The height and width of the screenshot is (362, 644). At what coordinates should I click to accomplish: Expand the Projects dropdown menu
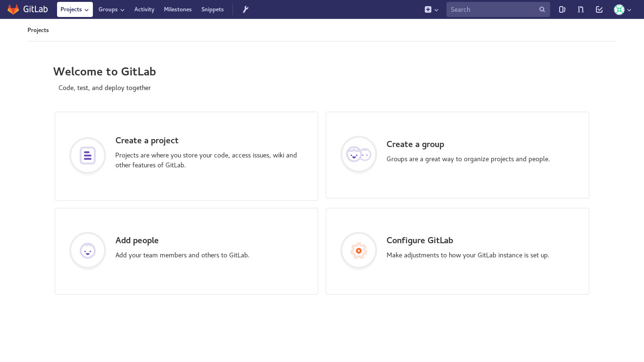(x=75, y=9)
